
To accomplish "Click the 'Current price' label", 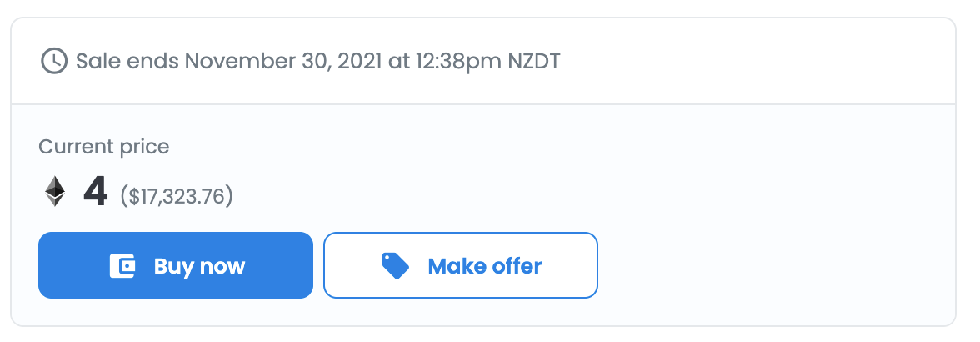I will pos(104,147).
